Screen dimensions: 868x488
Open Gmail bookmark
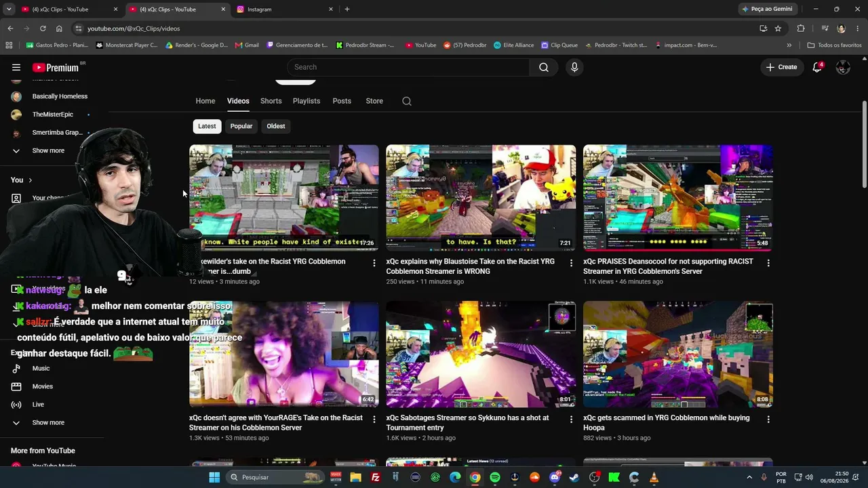coord(247,45)
